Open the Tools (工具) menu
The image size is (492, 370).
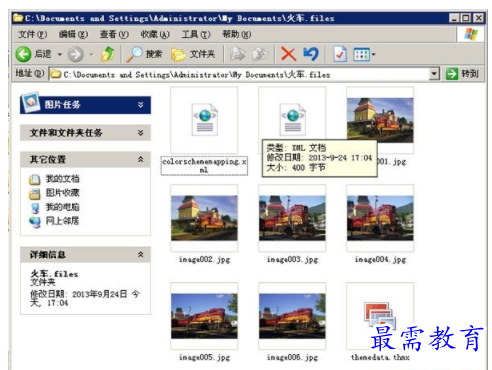(x=196, y=34)
